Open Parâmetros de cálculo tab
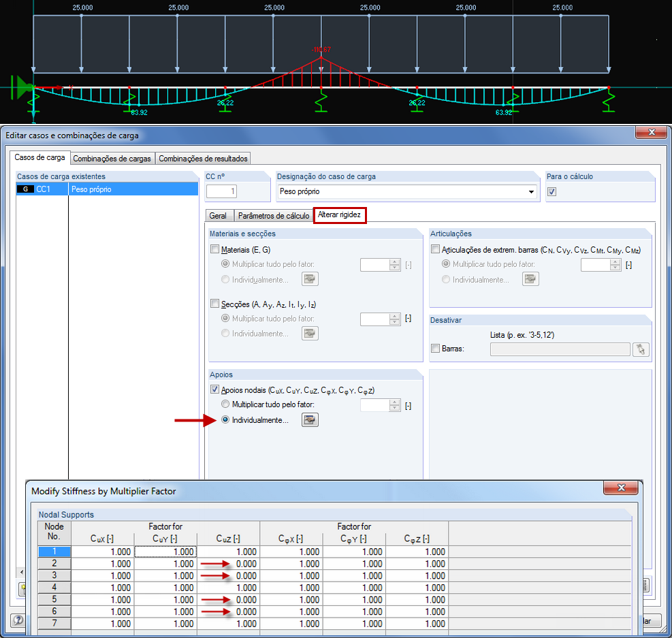Screen dimensions: 672x638 [x=274, y=216]
